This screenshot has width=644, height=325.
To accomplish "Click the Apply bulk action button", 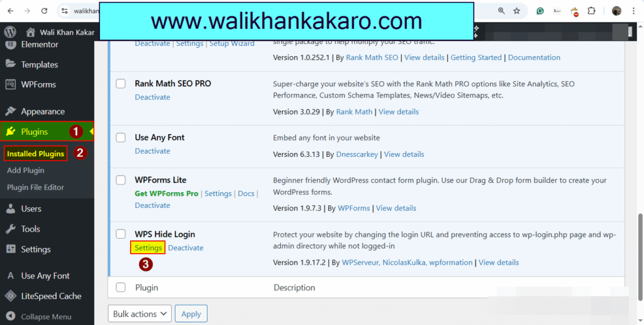I will click(x=191, y=314).
